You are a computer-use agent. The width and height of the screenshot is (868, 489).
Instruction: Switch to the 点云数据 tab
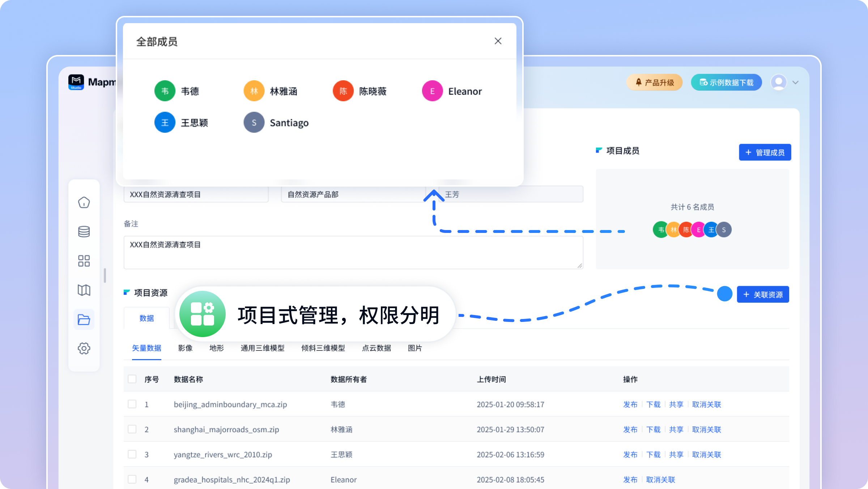(x=376, y=348)
